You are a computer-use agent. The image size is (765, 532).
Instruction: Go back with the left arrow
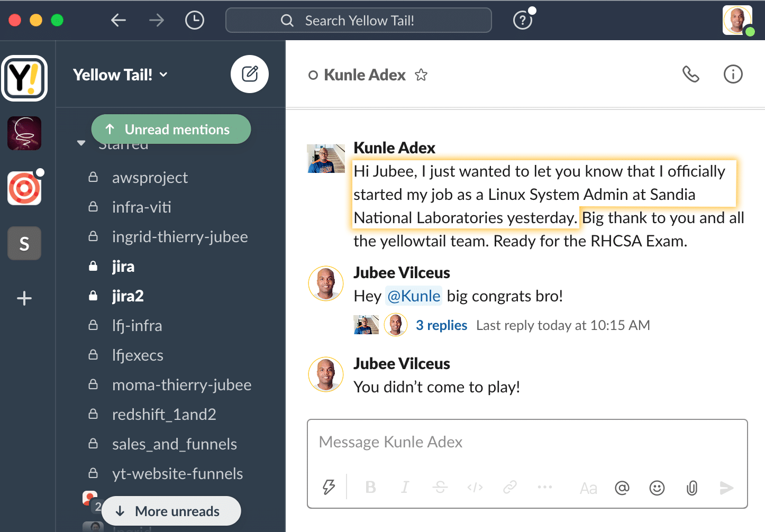[119, 21]
